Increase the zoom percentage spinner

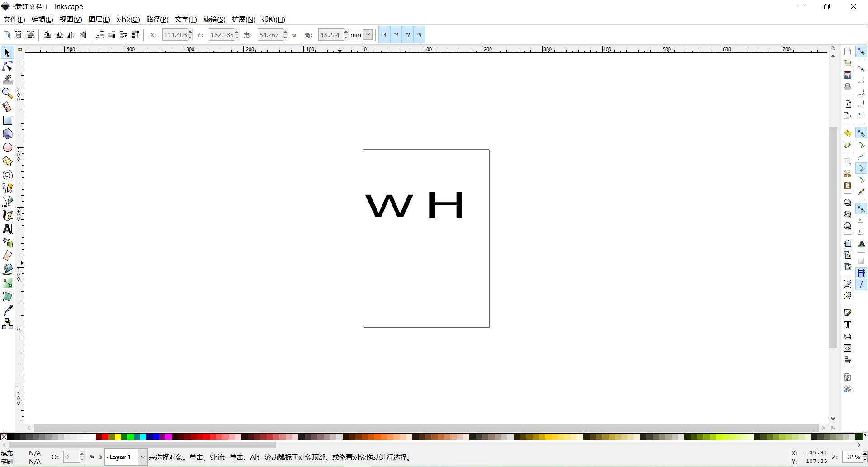point(864,454)
